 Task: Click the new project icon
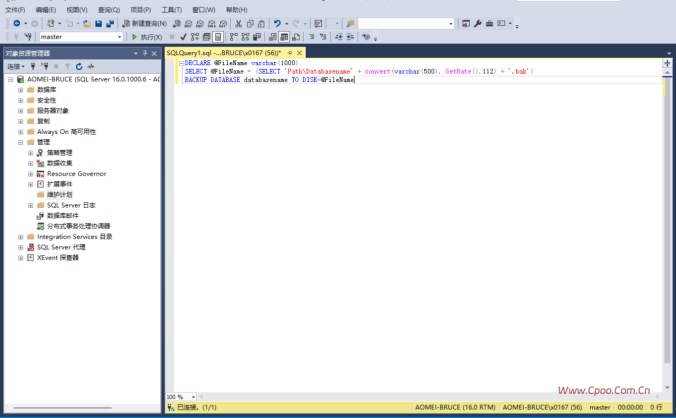click(x=50, y=24)
